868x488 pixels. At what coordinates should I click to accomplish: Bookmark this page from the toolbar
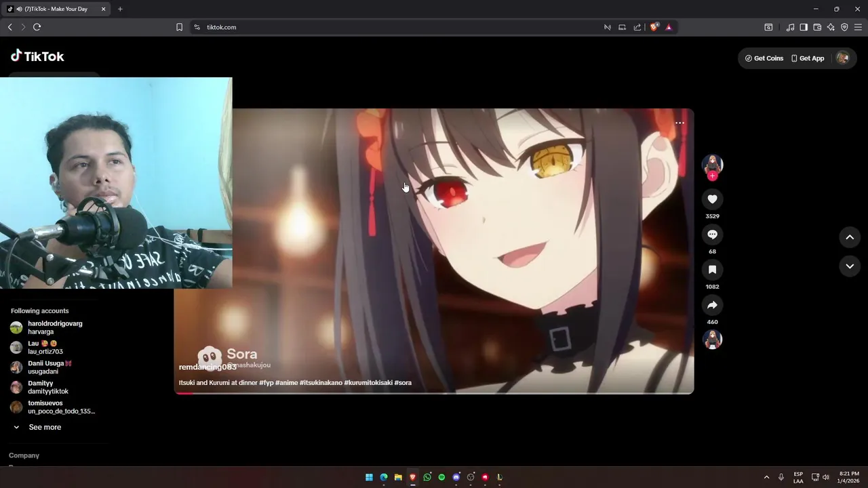(179, 27)
